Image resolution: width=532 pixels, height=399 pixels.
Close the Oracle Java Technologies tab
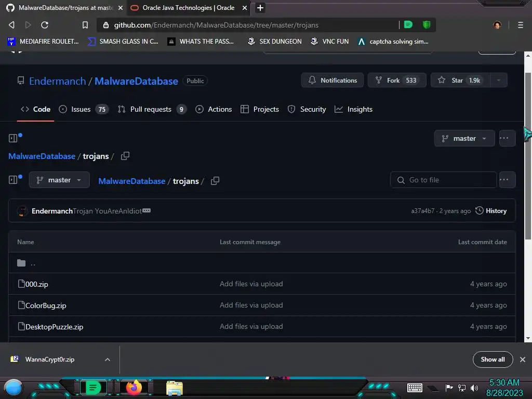(x=245, y=7)
